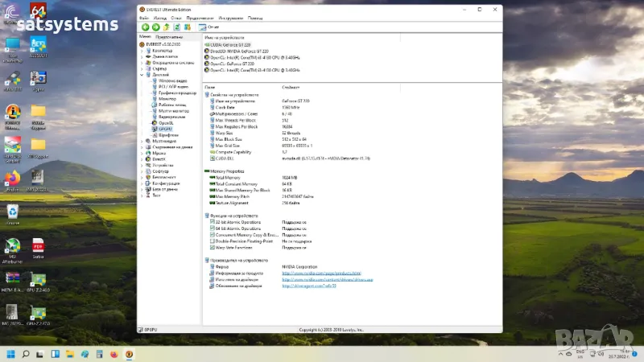Click the Up level toolbar icon

(x=165, y=27)
